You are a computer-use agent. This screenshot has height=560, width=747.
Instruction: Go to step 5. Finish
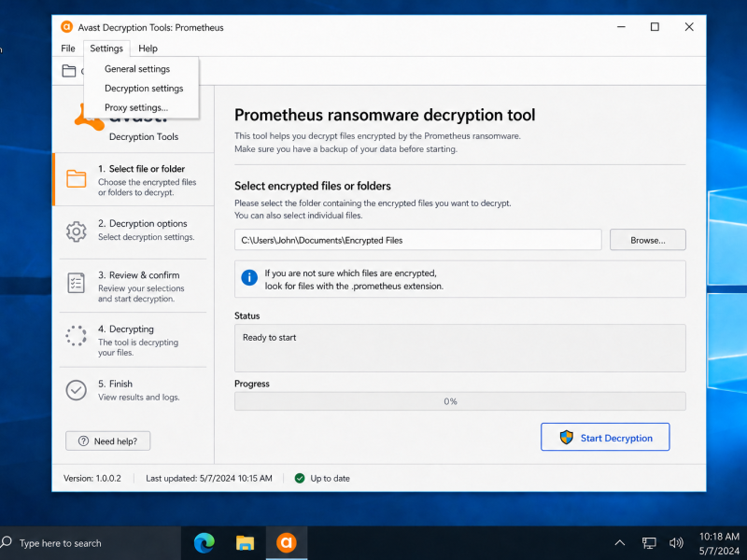point(134,390)
